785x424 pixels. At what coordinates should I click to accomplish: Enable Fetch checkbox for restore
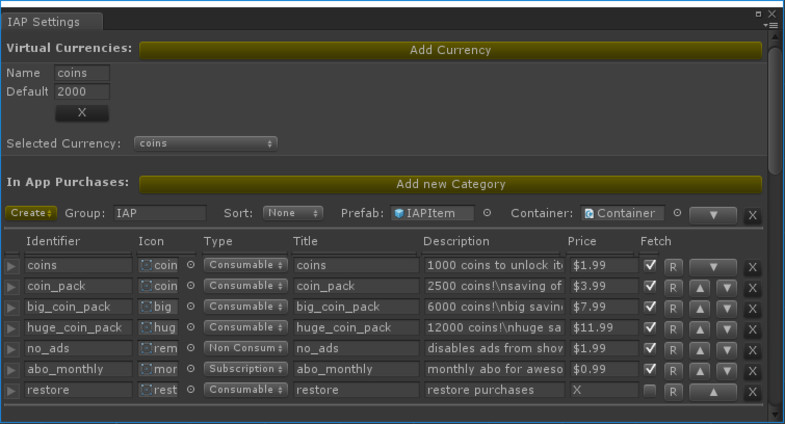point(650,390)
